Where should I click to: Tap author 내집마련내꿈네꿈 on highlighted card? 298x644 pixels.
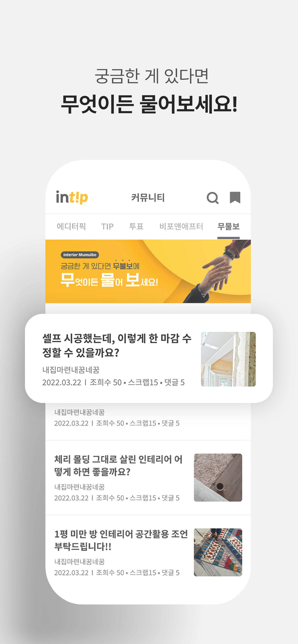71,369
